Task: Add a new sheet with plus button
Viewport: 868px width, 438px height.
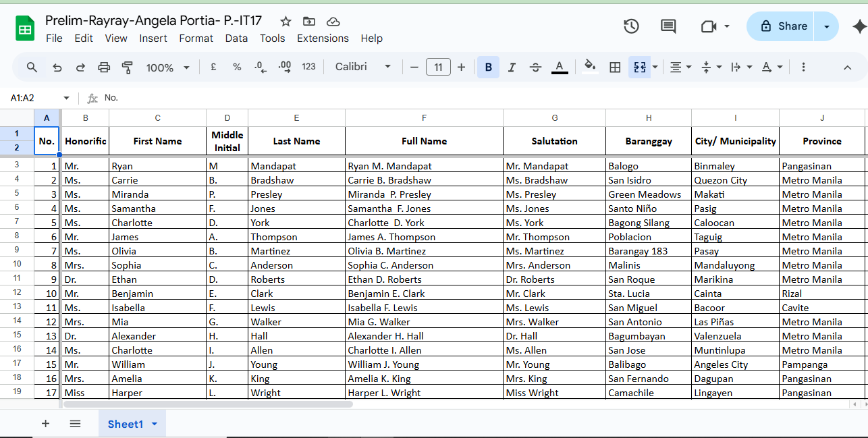Action: pos(46,424)
